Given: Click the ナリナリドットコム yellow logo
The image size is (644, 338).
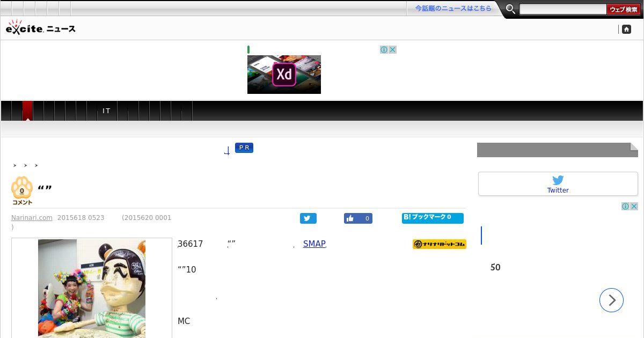Looking at the screenshot, I should pos(440,244).
